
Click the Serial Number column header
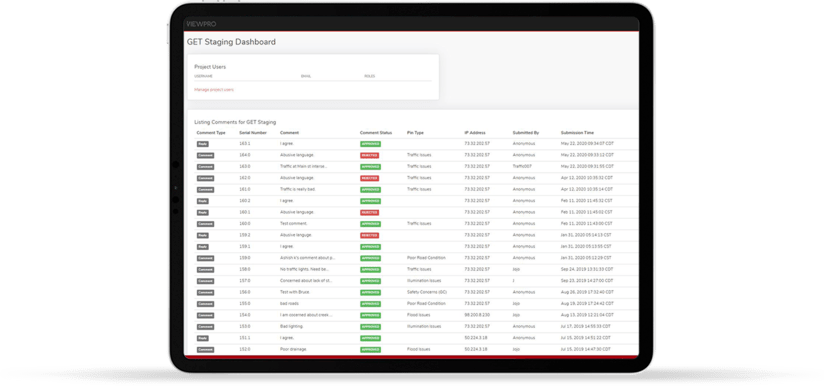click(x=253, y=133)
